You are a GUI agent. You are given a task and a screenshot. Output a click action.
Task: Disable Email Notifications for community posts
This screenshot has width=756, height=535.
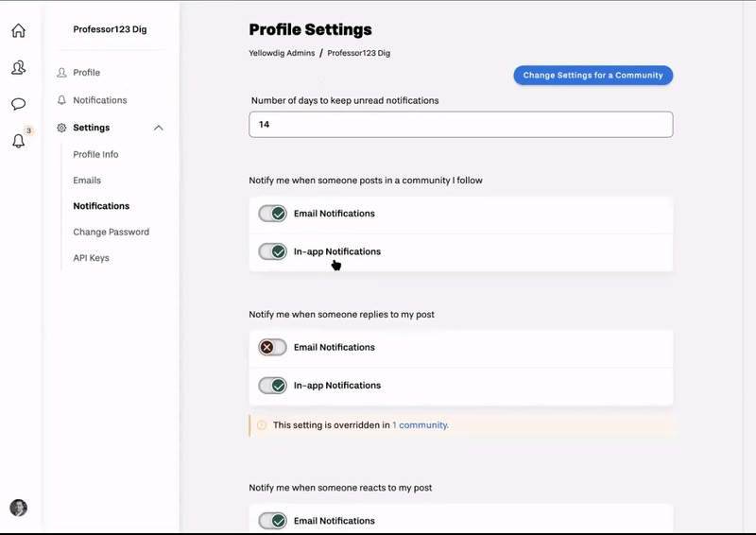[x=272, y=214]
